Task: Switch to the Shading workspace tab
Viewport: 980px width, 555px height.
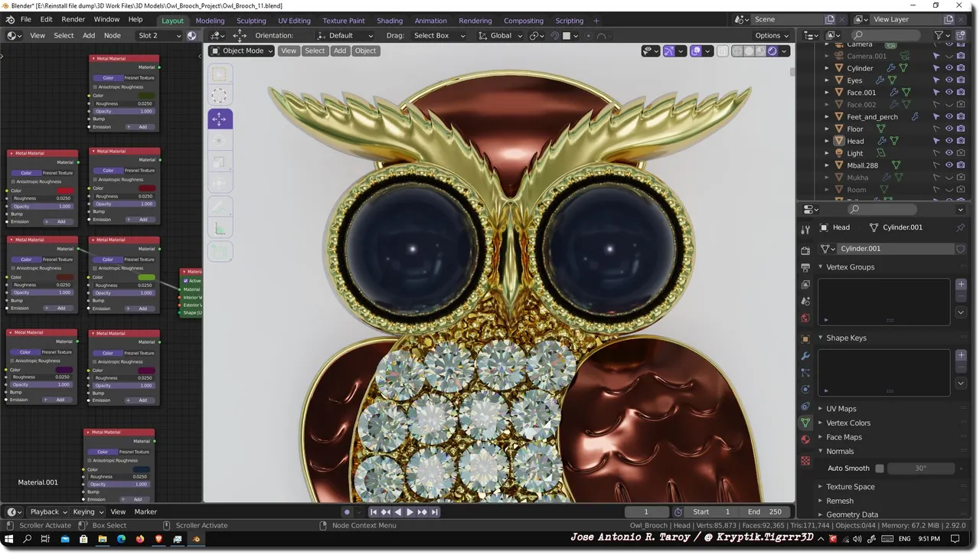Action: point(390,21)
